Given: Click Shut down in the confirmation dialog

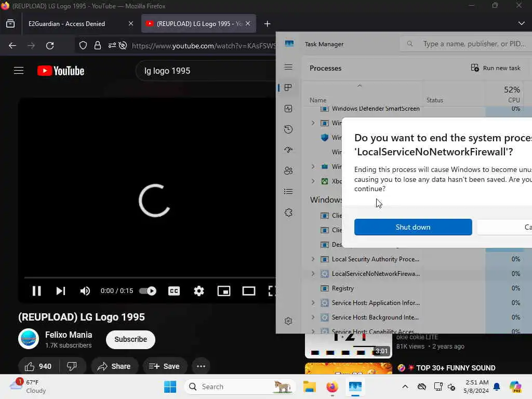Looking at the screenshot, I should [413, 227].
